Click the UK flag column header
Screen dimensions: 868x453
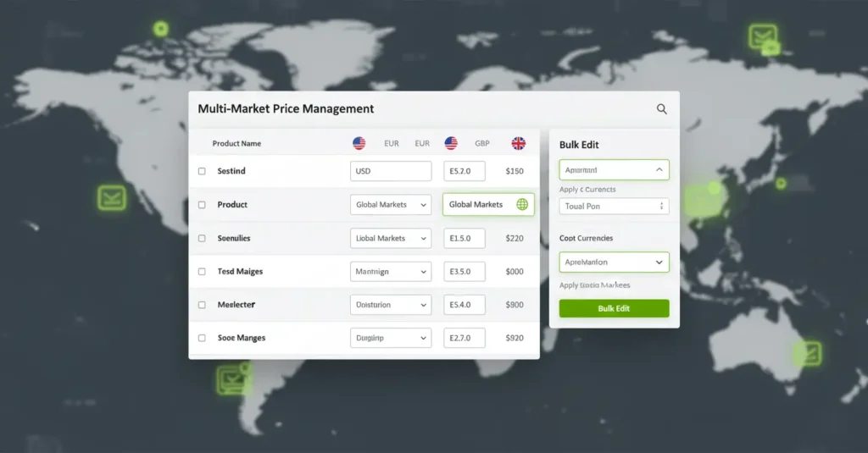click(x=518, y=143)
